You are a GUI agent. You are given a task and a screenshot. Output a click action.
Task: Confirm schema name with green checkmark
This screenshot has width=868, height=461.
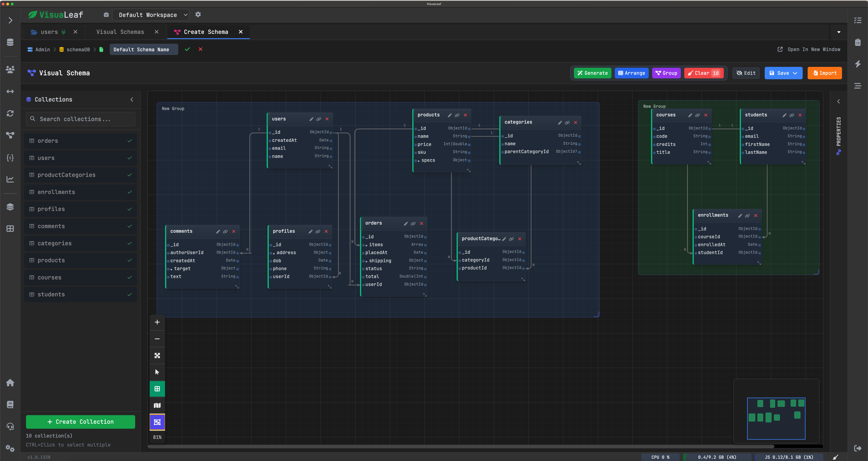click(x=187, y=49)
